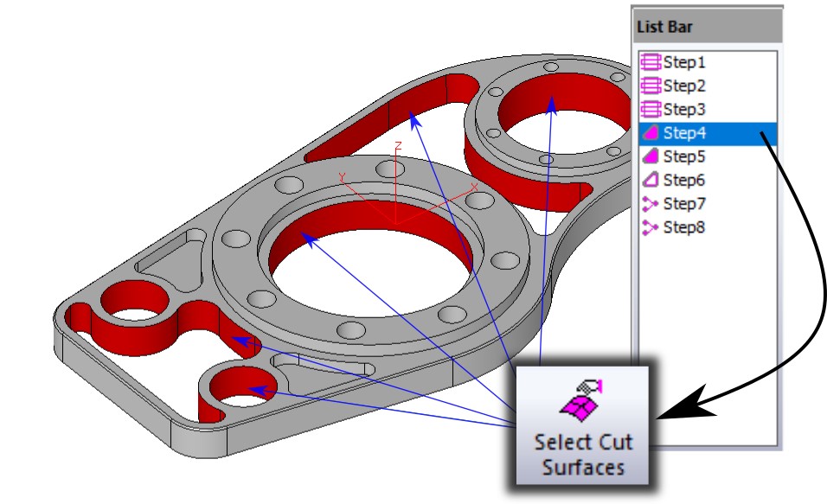Image resolution: width=827 pixels, height=504 pixels.
Task: Click the Step4 magenta surface icon
Action: coord(651,133)
